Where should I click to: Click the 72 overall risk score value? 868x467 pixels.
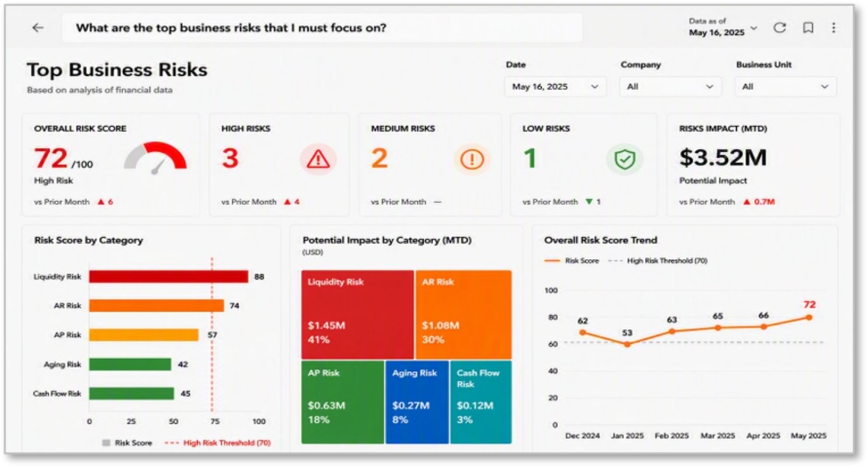pyautogui.click(x=50, y=158)
